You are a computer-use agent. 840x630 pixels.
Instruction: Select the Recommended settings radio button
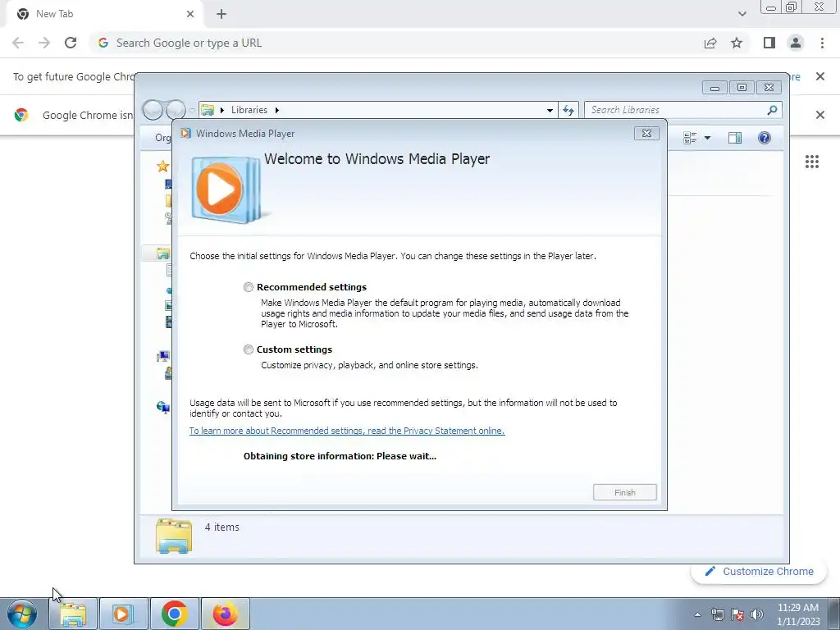[x=248, y=287]
